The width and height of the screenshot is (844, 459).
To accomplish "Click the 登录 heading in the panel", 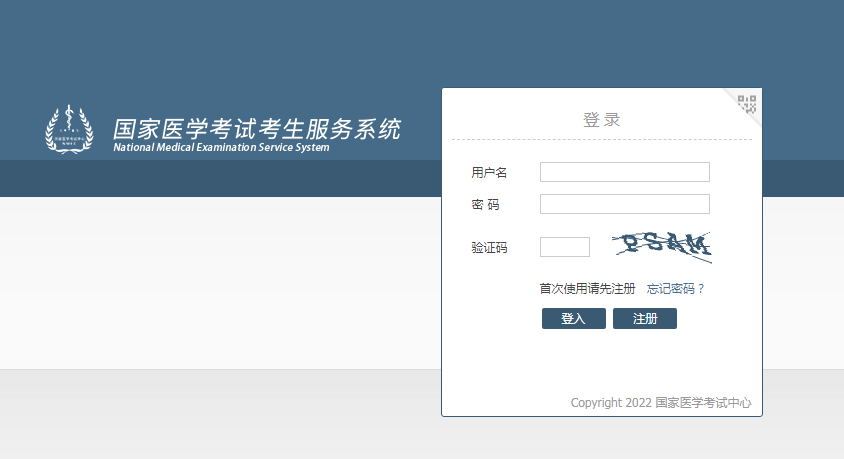I will pos(601,120).
